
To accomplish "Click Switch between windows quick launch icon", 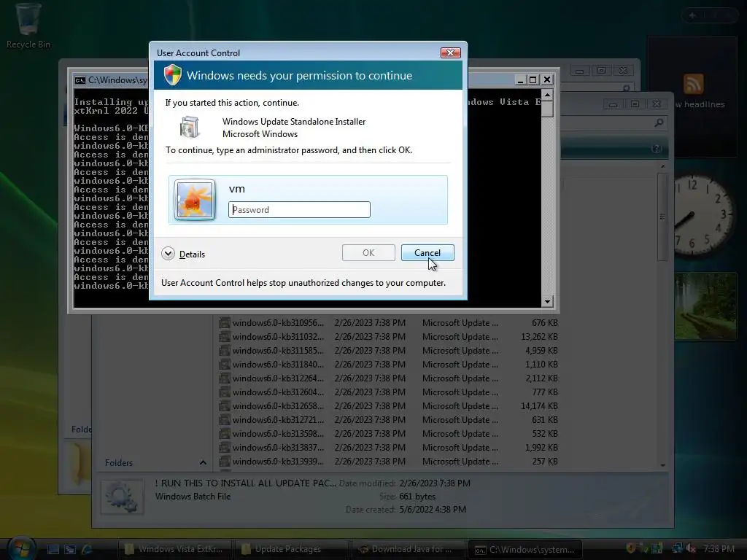I will (x=70, y=549).
